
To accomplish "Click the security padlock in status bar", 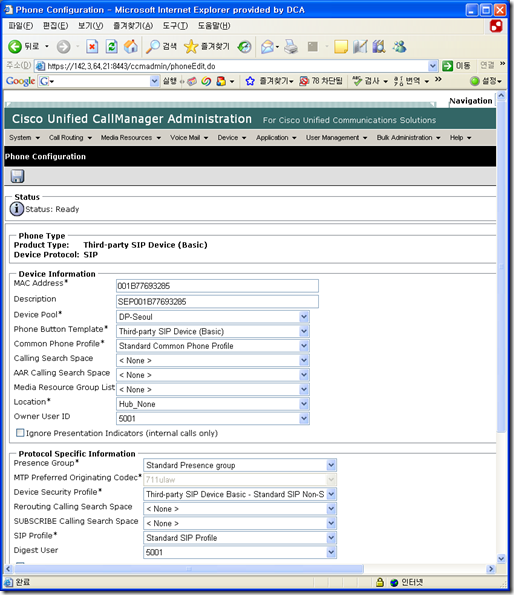I will click(x=380, y=582).
